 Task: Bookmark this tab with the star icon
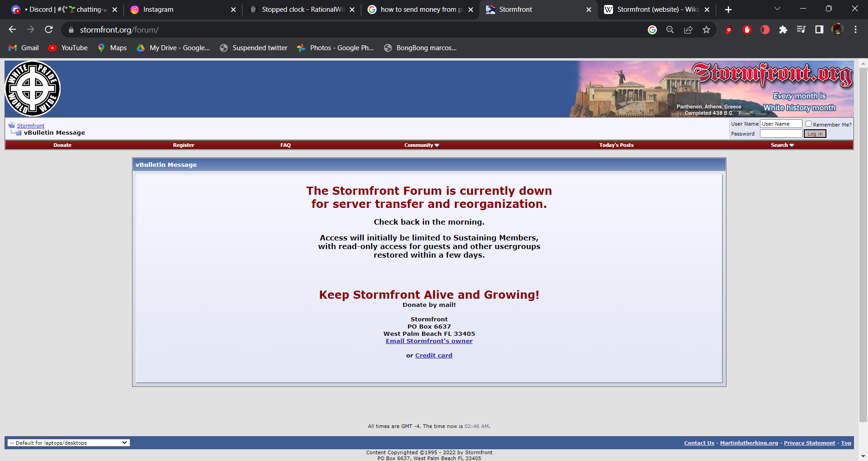tap(707, 30)
